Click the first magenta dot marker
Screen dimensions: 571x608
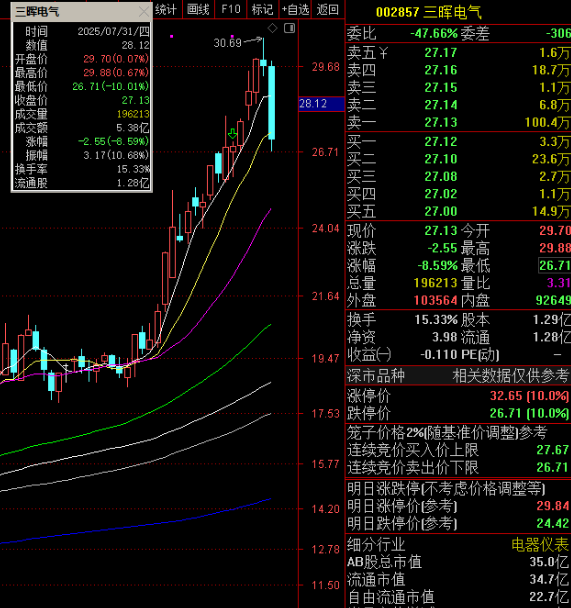171,36
